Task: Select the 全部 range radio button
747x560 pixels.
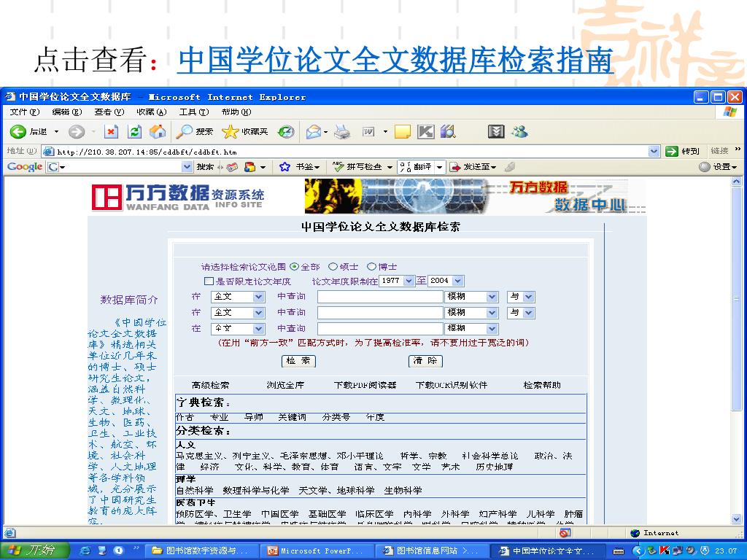Action: 295,267
